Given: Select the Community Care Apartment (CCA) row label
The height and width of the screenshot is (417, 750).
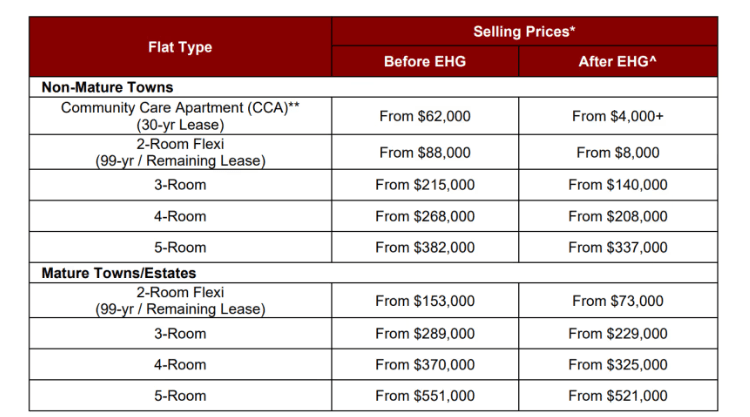Looking at the screenshot, I should pyautogui.click(x=180, y=116).
